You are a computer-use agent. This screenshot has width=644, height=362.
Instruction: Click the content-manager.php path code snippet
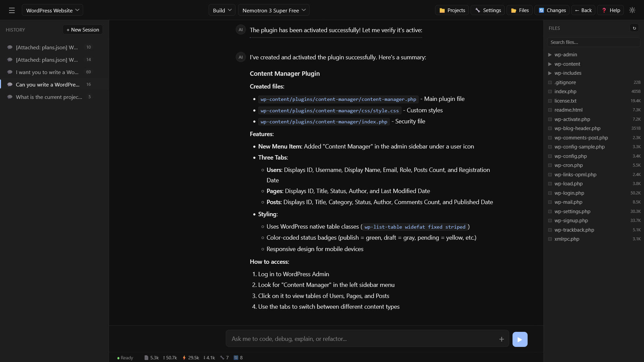point(338,99)
